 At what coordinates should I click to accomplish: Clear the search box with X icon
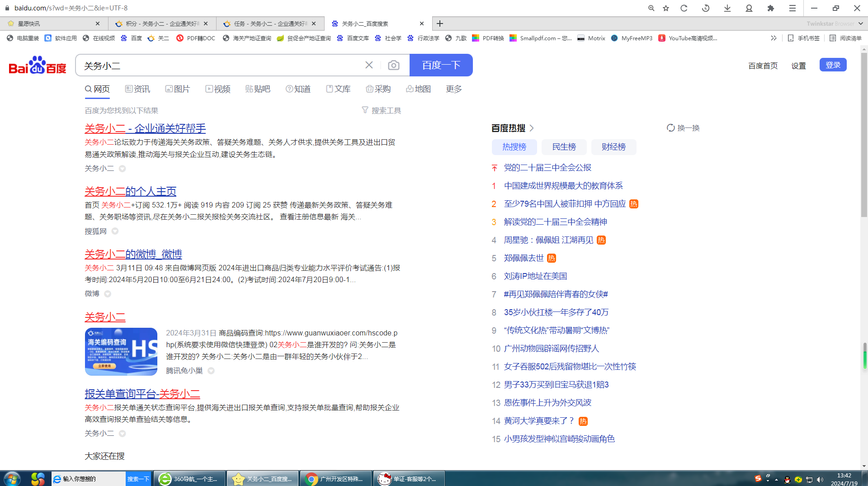click(369, 65)
